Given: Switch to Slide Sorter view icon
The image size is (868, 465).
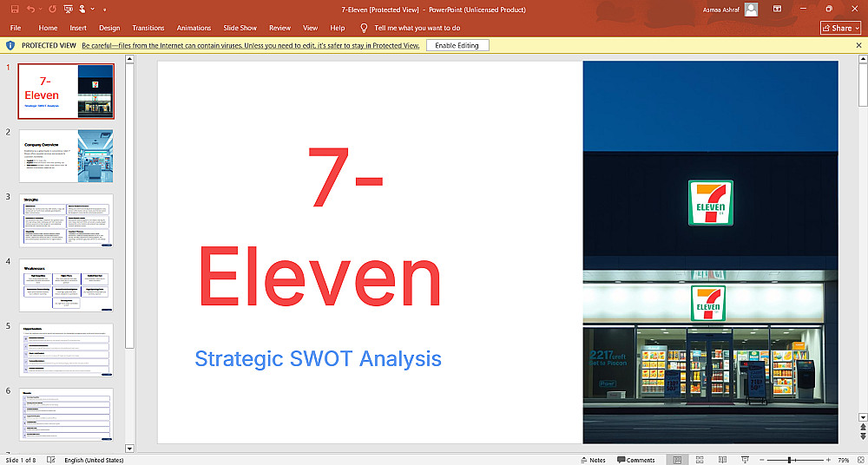Looking at the screenshot, I should tap(700, 460).
